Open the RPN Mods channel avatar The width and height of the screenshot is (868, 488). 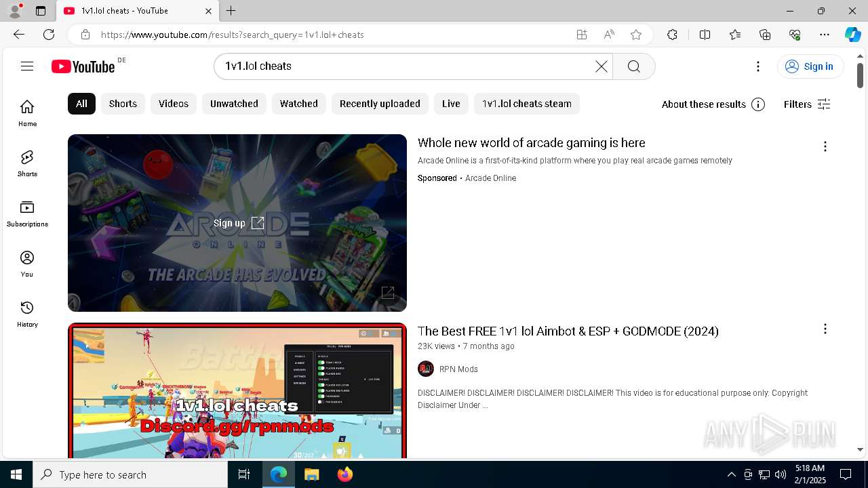pos(426,369)
